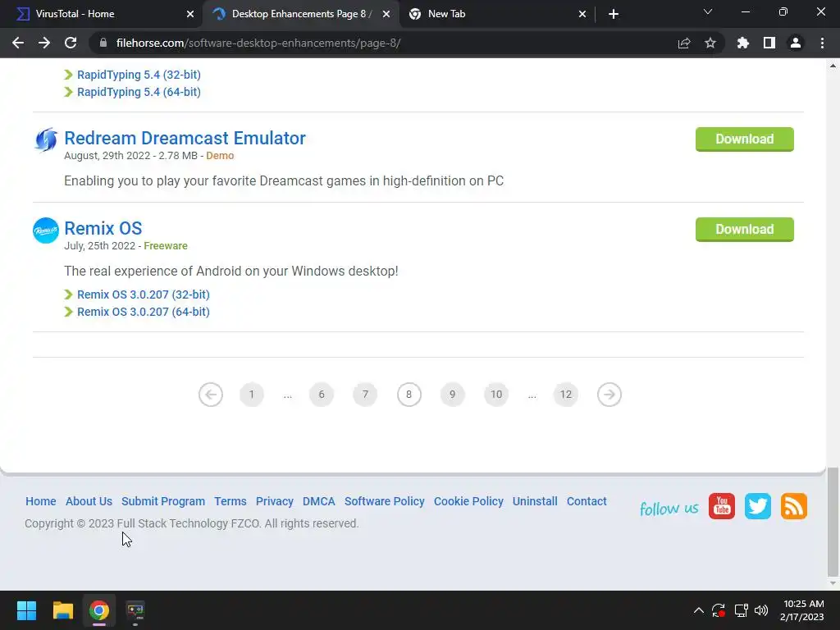
Task: Open the Windows Start menu
Action: pyautogui.click(x=26, y=610)
